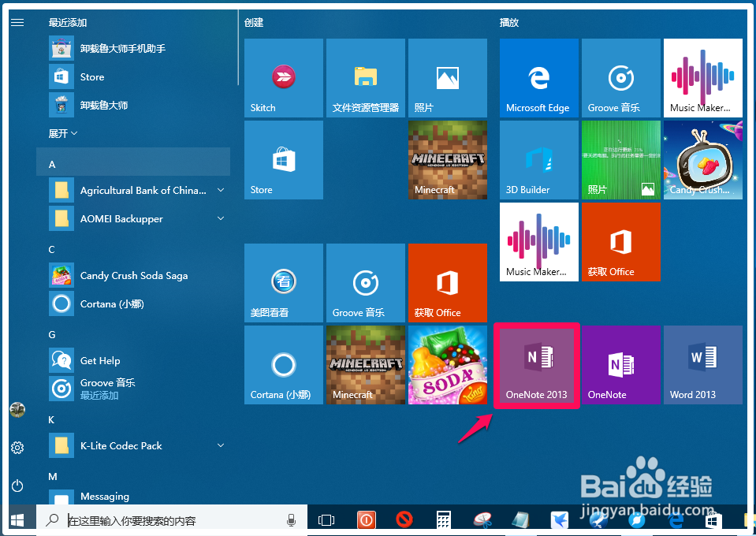Launch the Word 2013 tile
The width and height of the screenshot is (756, 536).
pos(703,364)
